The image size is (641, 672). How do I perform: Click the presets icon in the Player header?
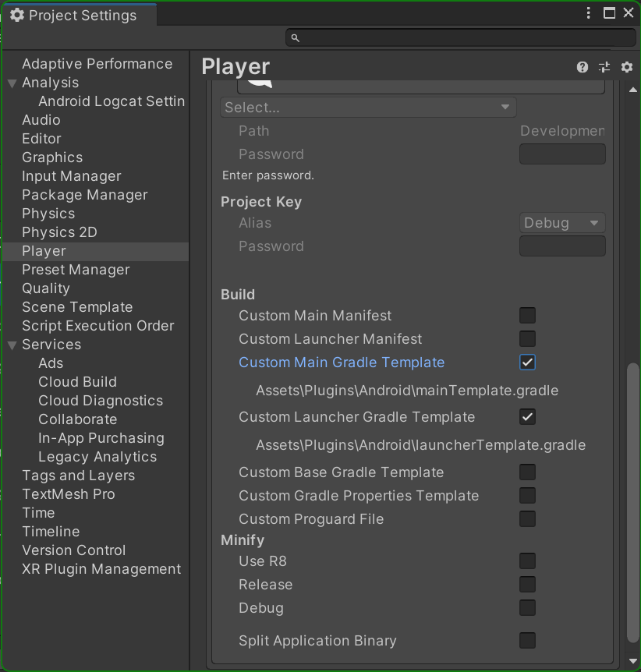604,67
